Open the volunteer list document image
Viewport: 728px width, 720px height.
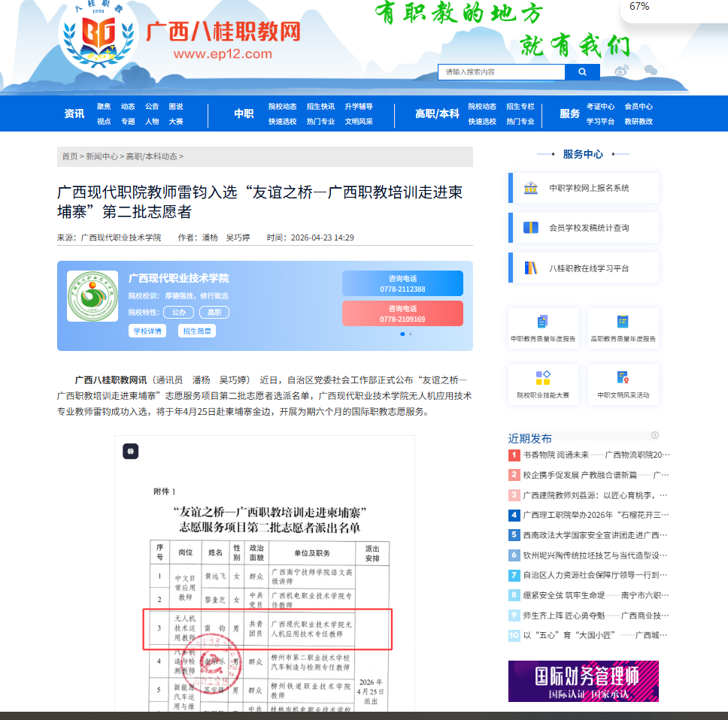[x=265, y=573]
